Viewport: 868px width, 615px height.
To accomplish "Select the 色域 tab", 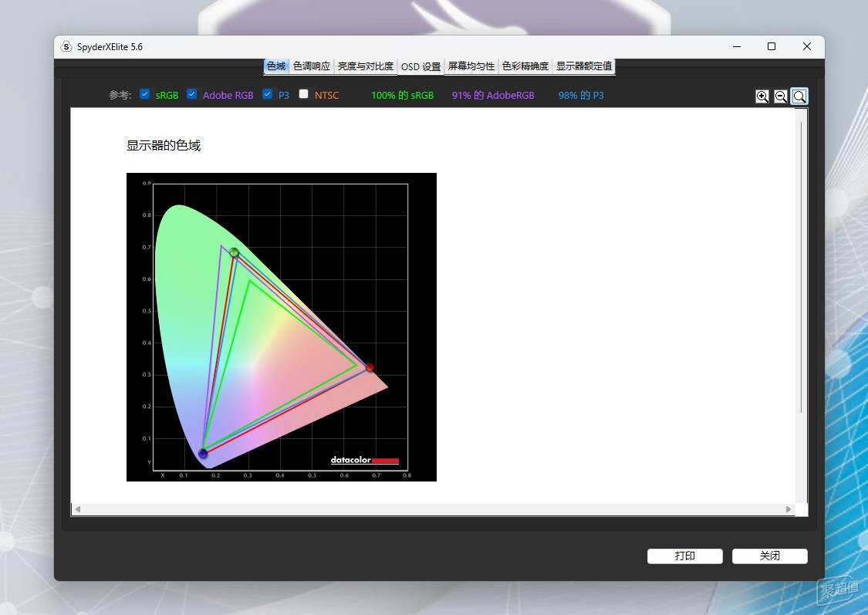I will click(276, 66).
